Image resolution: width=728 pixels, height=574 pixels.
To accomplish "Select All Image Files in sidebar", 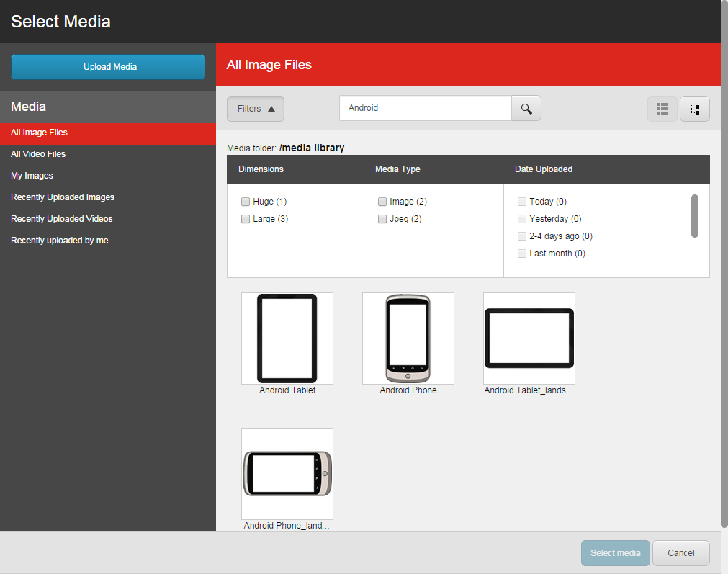I will click(108, 133).
